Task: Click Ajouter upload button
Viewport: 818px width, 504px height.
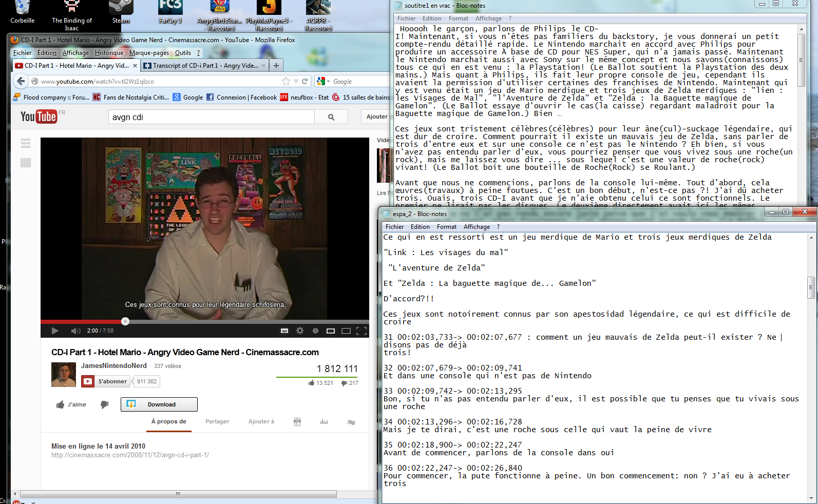Action: (x=377, y=117)
